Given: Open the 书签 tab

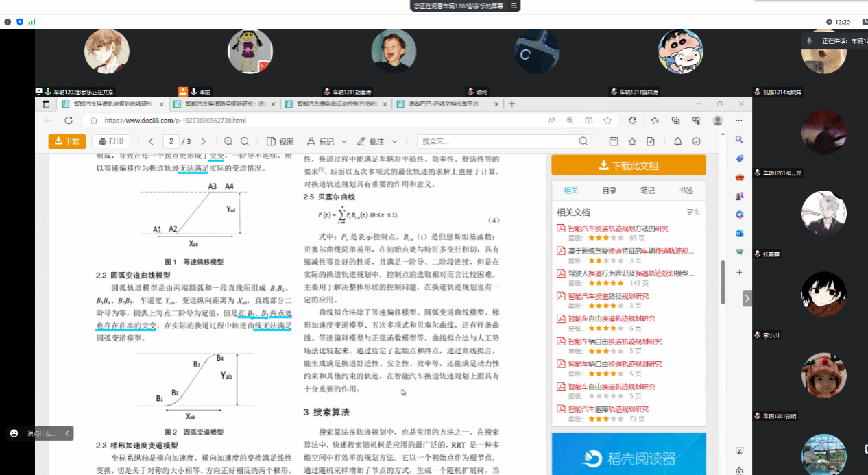Looking at the screenshot, I should [686, 191].
